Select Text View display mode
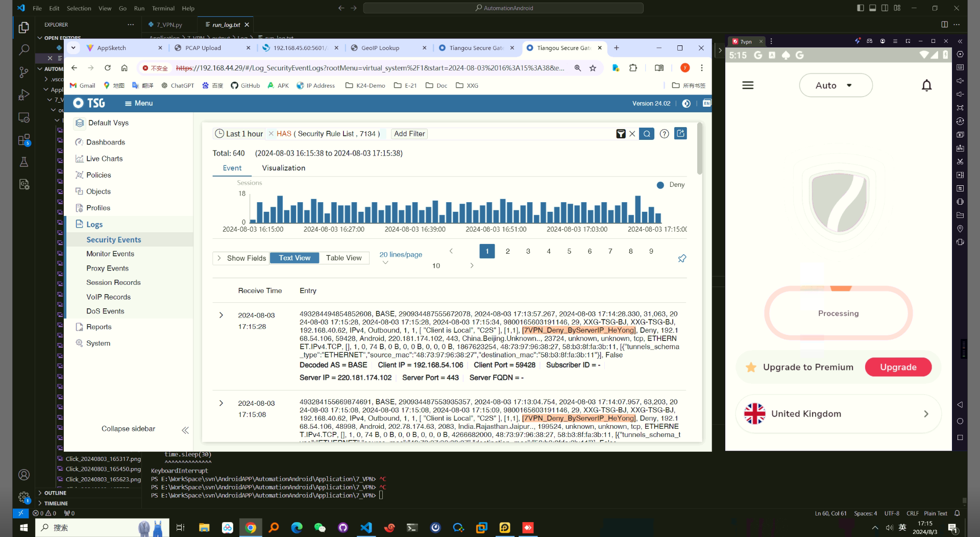The height and width of the screenshot is (537, 980). pos(295,258)
